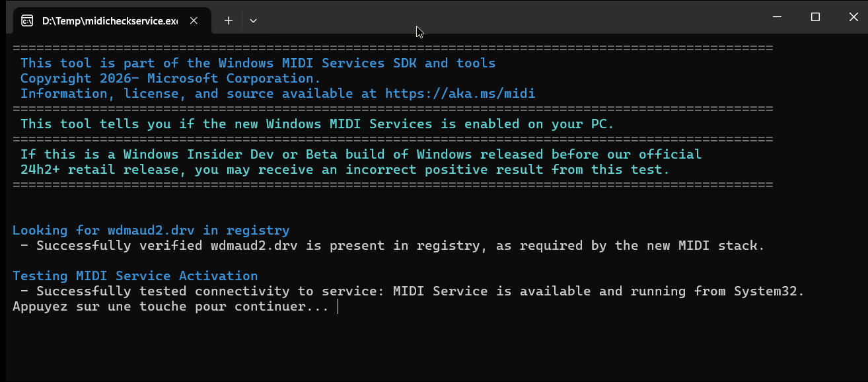Image resolution: width=868 pixels, height=382 pixels.
Task: Expand the new tab profile dropdown
Action: (x=253, y=20)
